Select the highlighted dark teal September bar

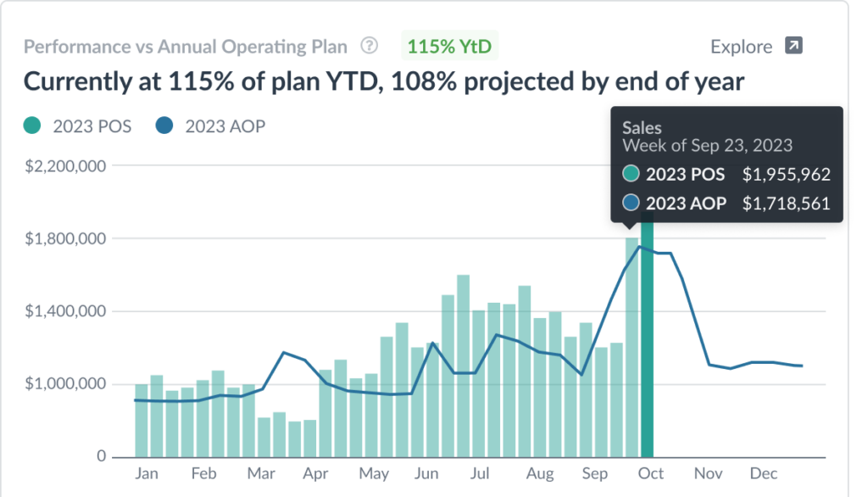coord(648,339)
